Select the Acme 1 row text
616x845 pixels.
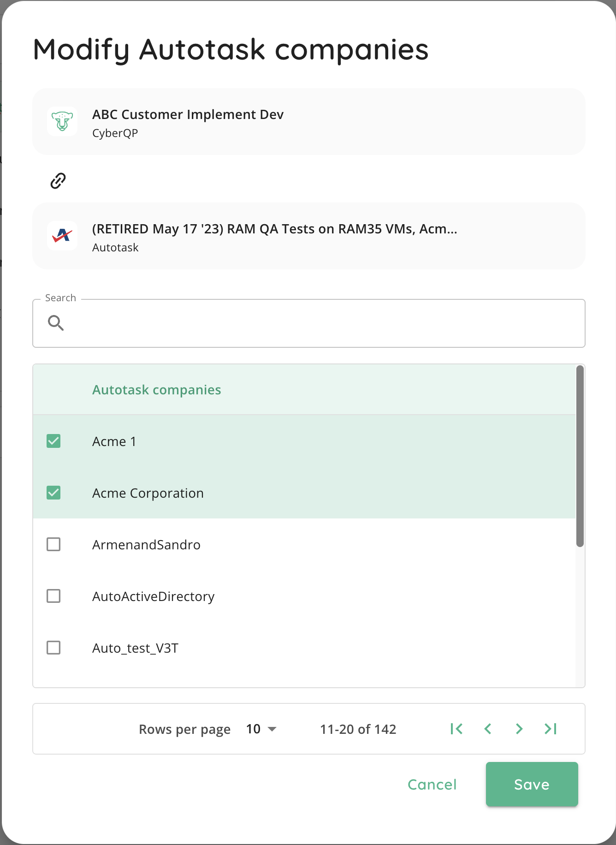click(114, 441)
